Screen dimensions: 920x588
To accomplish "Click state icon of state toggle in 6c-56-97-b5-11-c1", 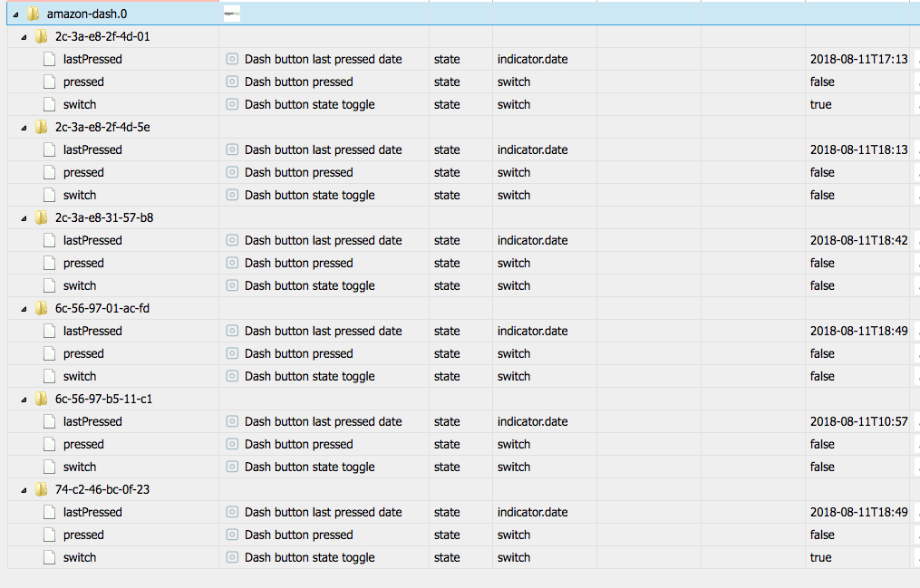I will [x=232, y=467].
